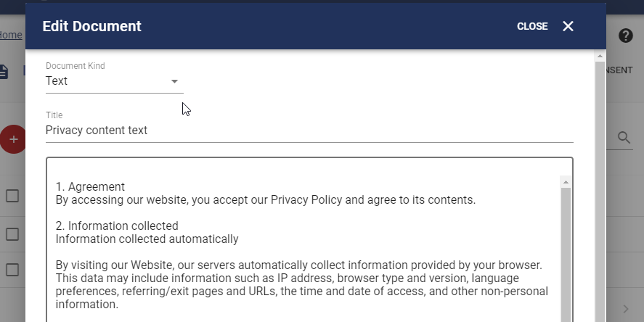Open the Document Kind dropdown
Image resolution: width=644 pixels, height=322 pixels.
pos(114,81)
